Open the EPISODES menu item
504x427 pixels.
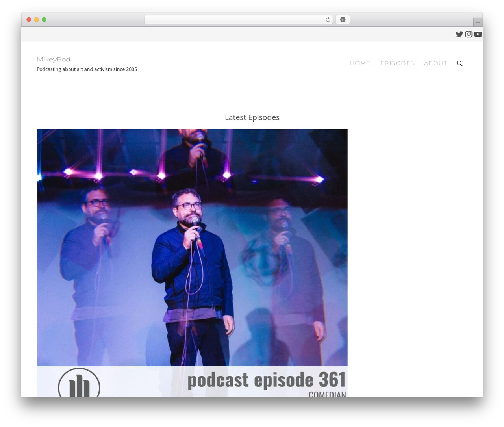click(x=397, y=63)
